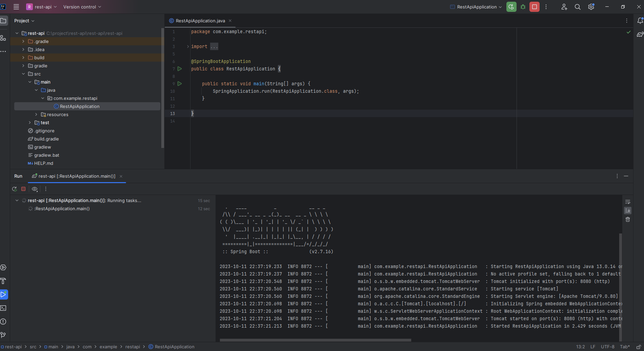Expand the build folder in project tree
This screenshot has width=644, height=351.
(x=23, y=58)
